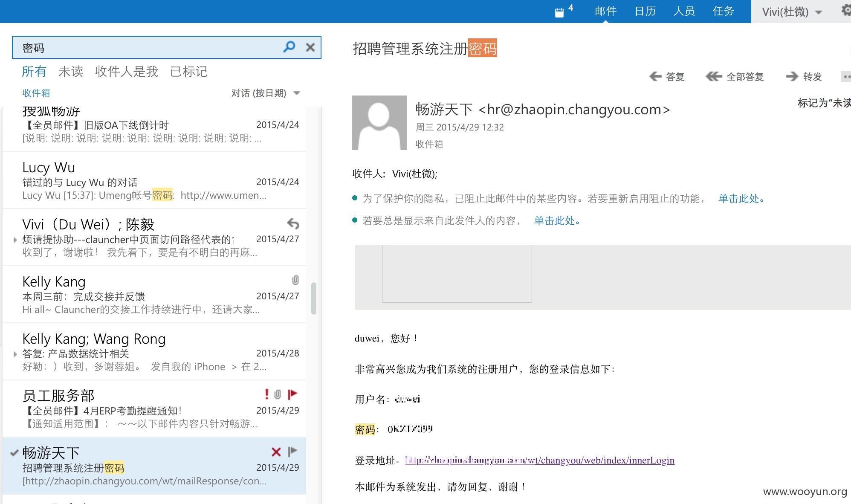851x504 pixels.
Task: Select the 收件人是我 filter
Action: click(x=127, y=72)
